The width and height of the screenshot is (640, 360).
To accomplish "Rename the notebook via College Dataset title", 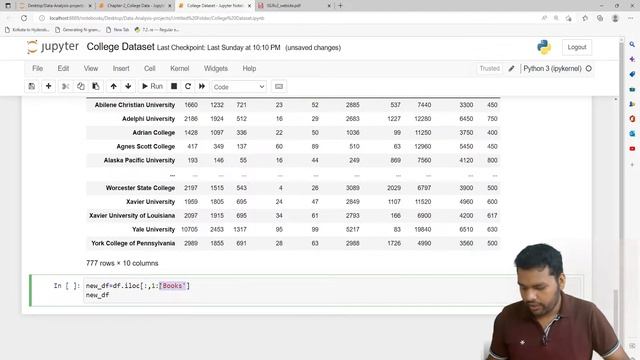I will point(120,47).
